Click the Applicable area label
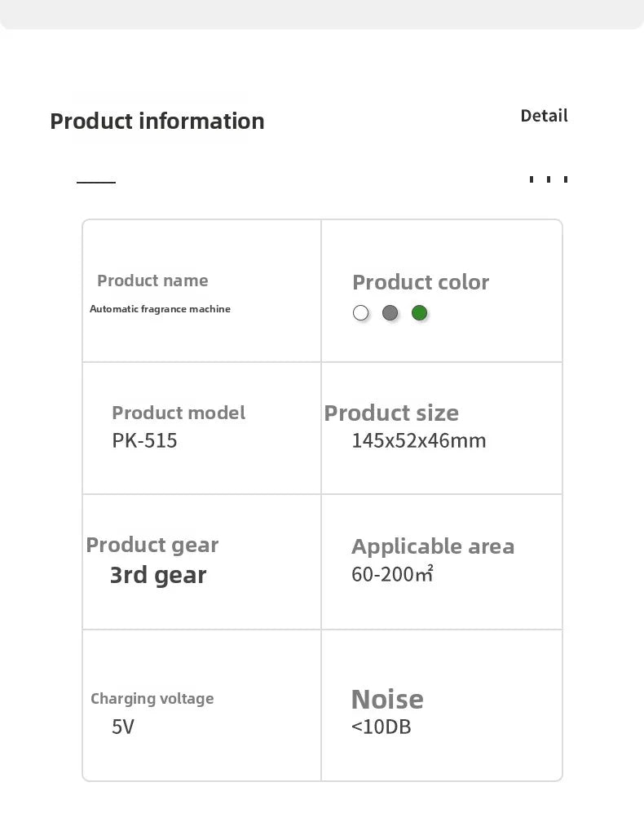644x822 pixels. [x=433, y=546]
